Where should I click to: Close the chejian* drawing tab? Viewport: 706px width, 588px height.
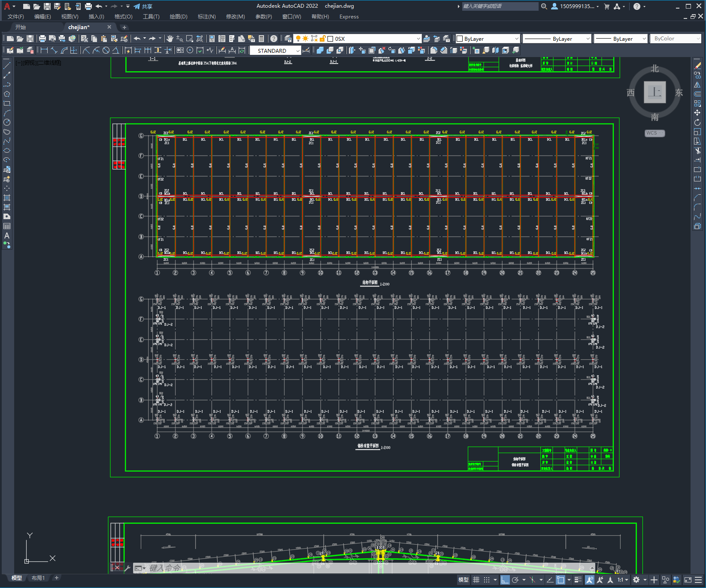pyautogui.click(x=109, y=27)
